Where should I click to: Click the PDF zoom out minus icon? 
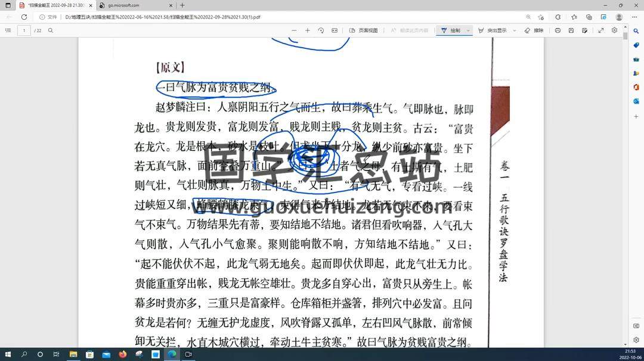(x=294, y=30)
